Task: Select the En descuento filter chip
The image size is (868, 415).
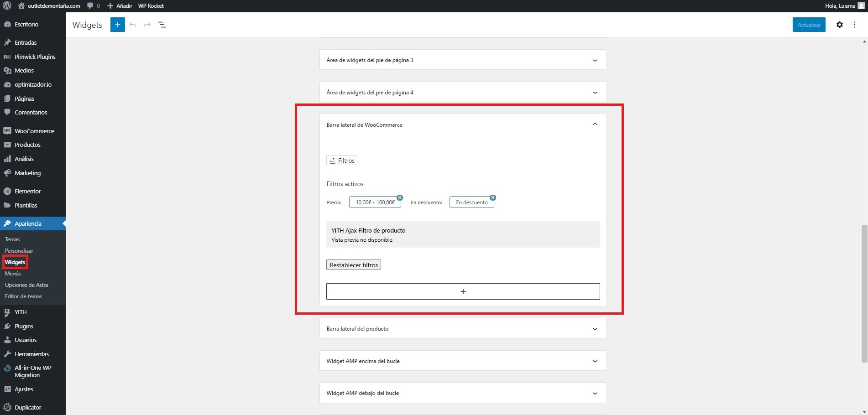Action: click(472, 202)
